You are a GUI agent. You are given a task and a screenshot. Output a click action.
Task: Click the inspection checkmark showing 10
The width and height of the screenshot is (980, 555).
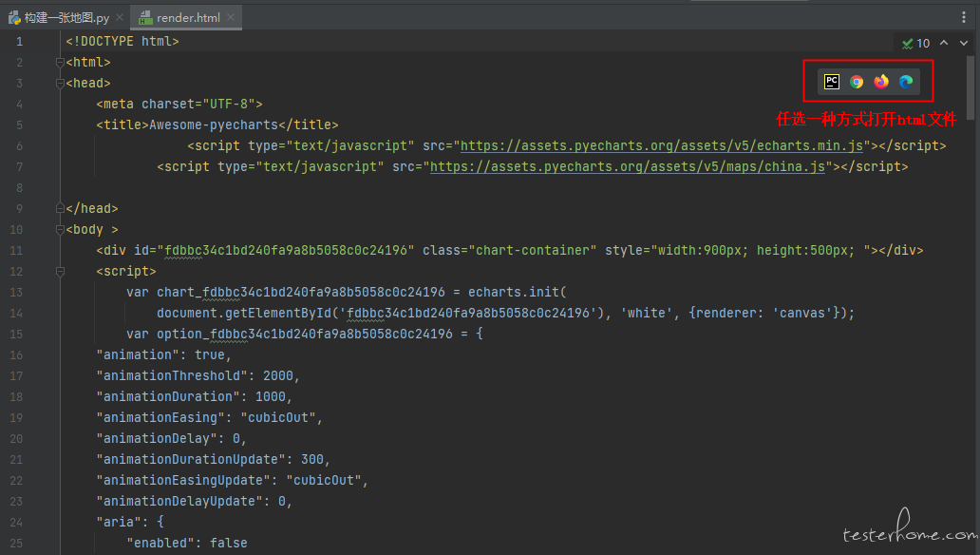(x=915, y=43)
